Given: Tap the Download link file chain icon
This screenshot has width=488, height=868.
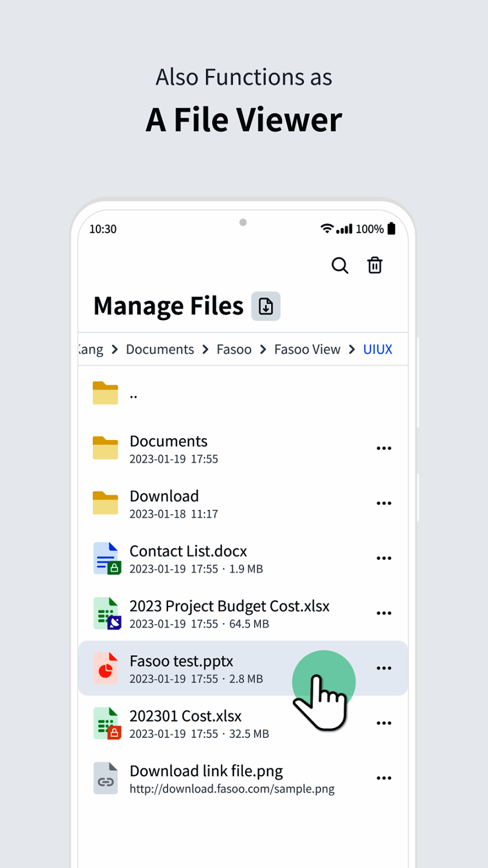Looking at the screenshot, I should pyautogui.click(x=106, y=778).
